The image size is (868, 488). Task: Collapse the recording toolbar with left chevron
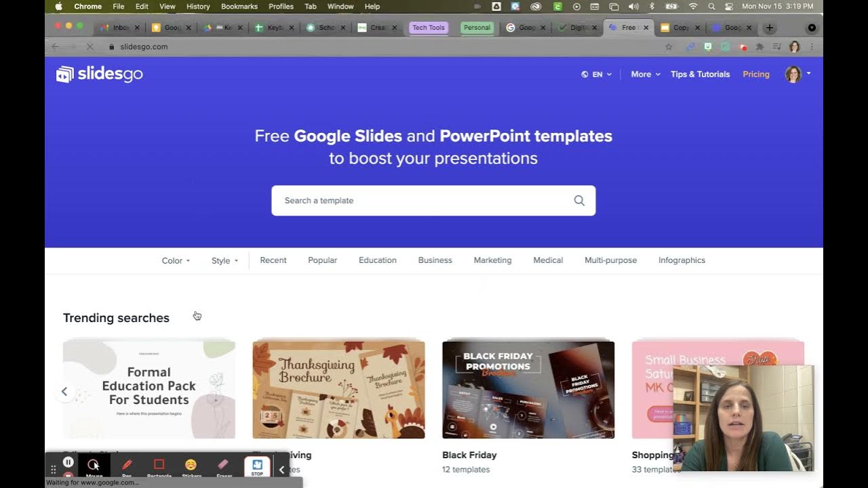point(282,469)
